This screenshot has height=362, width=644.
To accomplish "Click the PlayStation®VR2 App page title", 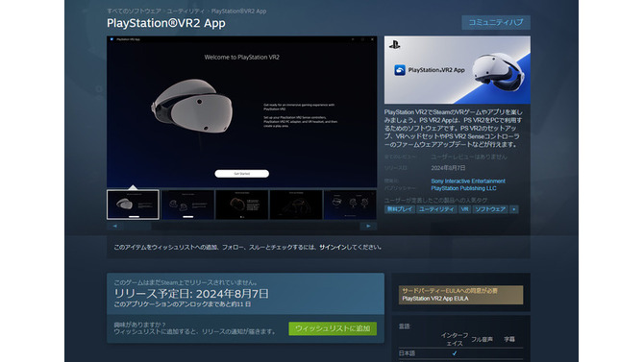I will [166, 23].
